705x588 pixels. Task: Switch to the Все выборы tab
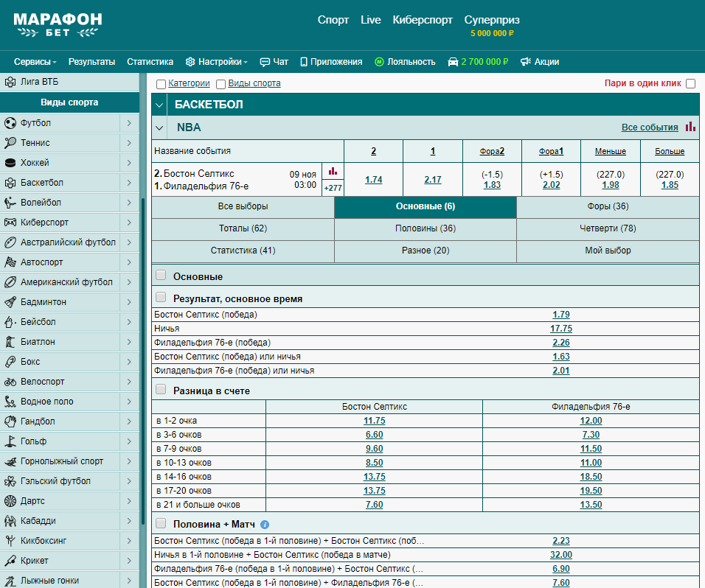[243, 206]
